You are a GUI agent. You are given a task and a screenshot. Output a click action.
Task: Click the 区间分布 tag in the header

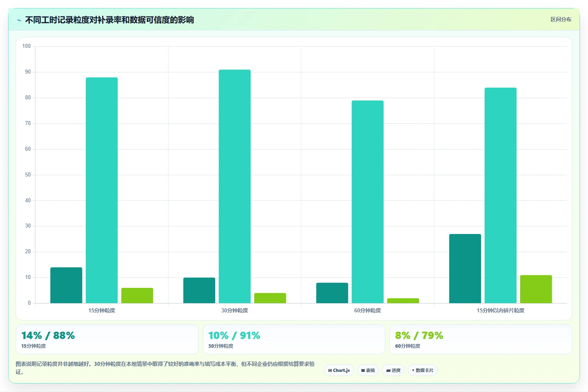(x=561, y=19)
